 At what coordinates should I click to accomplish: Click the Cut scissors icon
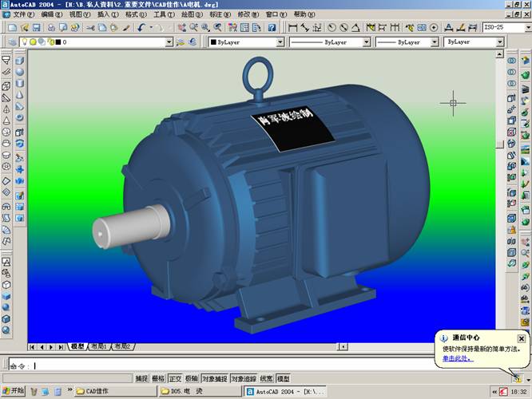click(x=90, y=28)
